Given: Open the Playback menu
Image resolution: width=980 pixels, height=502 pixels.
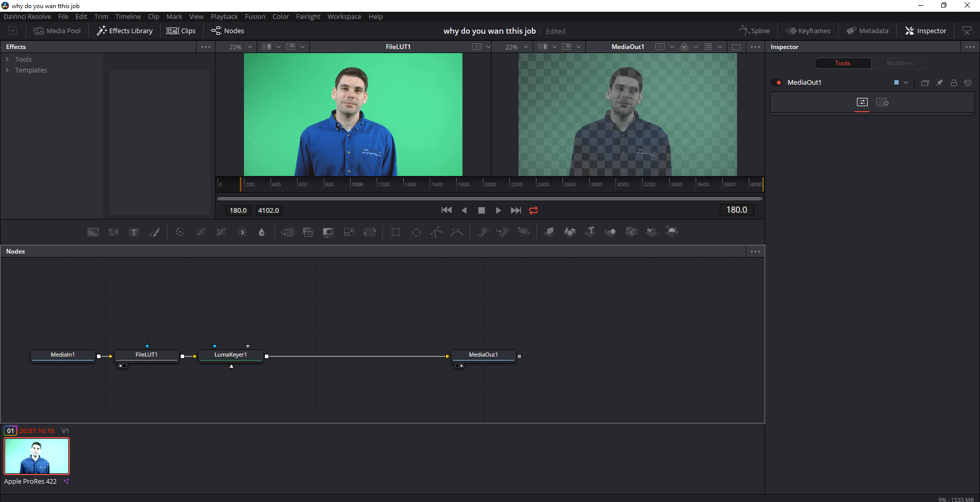Looking at the screenshot, I should pyautogui.click(x=225, y=17).
